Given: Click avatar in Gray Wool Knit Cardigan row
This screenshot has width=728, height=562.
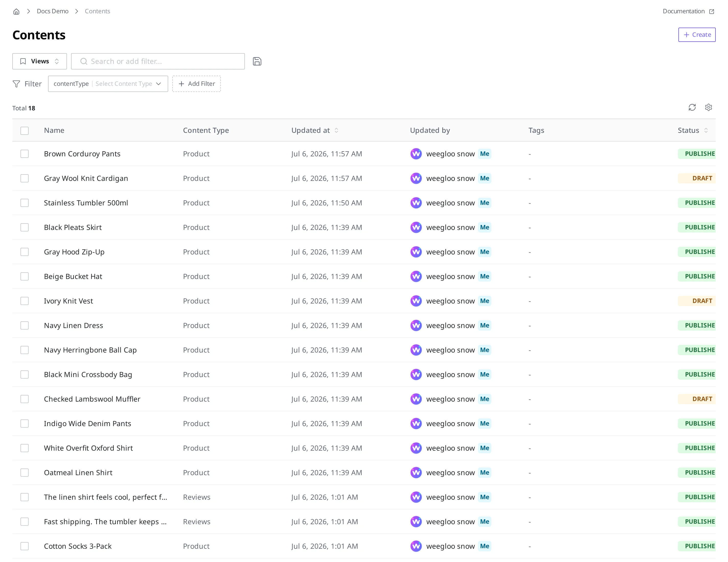Looking at the screenshot, I should click(416, 178).
